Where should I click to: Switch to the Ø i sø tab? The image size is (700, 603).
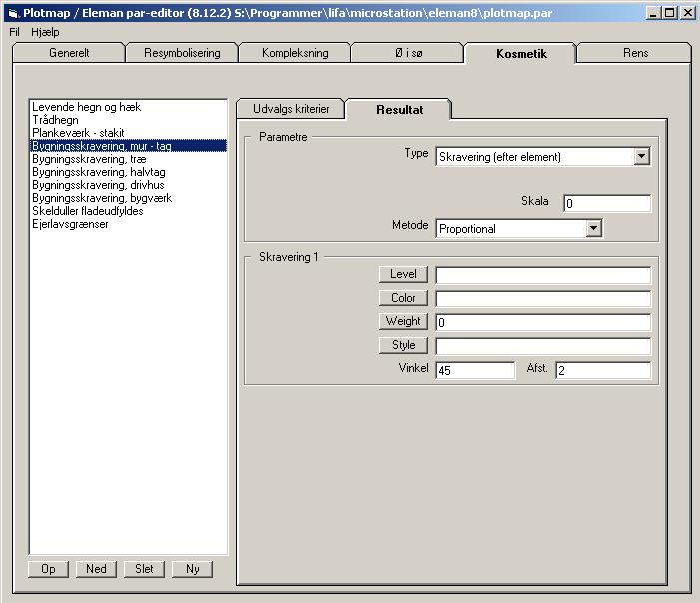point(407,53)
